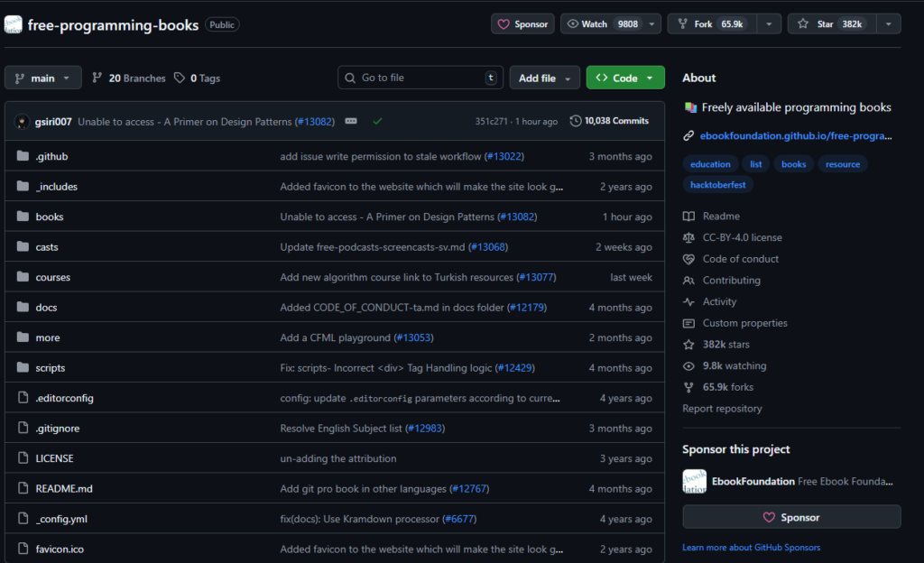The width and height of the screenshot is (924, 563).
Task: Open the Activity pulse icon link
Action: (689, 302)
